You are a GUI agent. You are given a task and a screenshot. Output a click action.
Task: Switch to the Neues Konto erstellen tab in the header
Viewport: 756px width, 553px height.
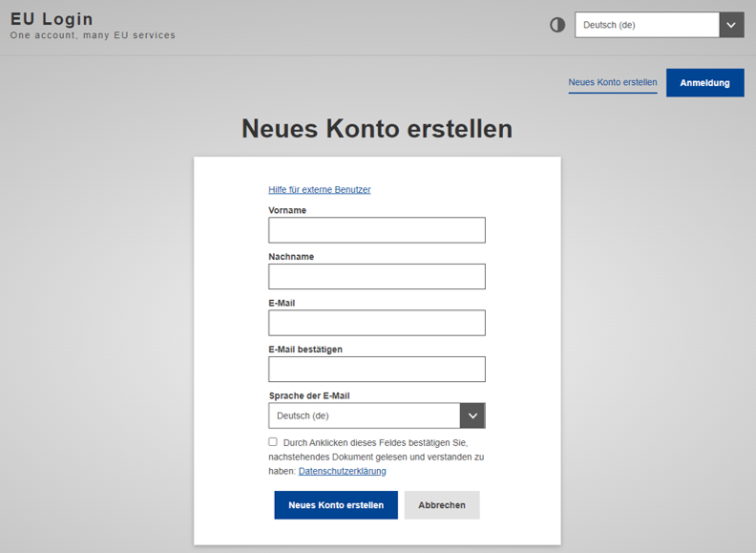click(x=612, y=83)
